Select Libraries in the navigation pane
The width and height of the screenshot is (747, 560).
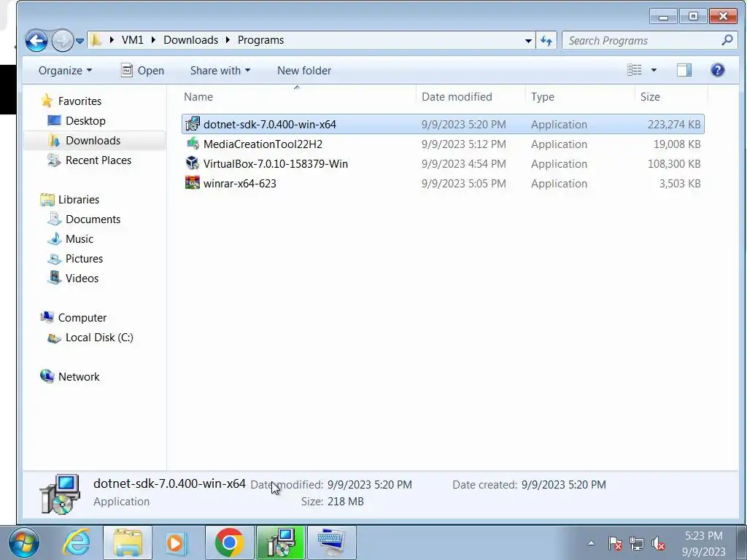pos(79,200)
